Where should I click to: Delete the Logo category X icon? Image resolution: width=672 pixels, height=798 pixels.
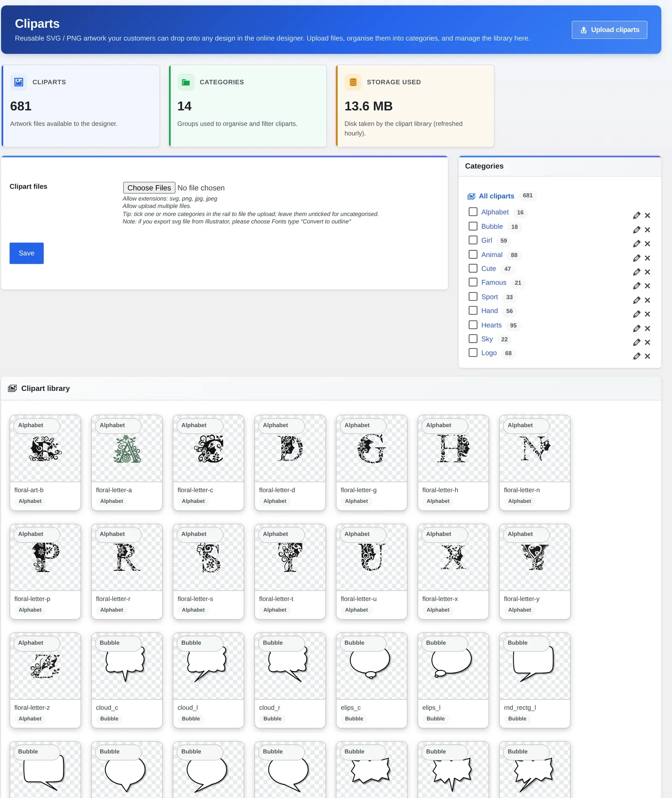pos(648,356)
